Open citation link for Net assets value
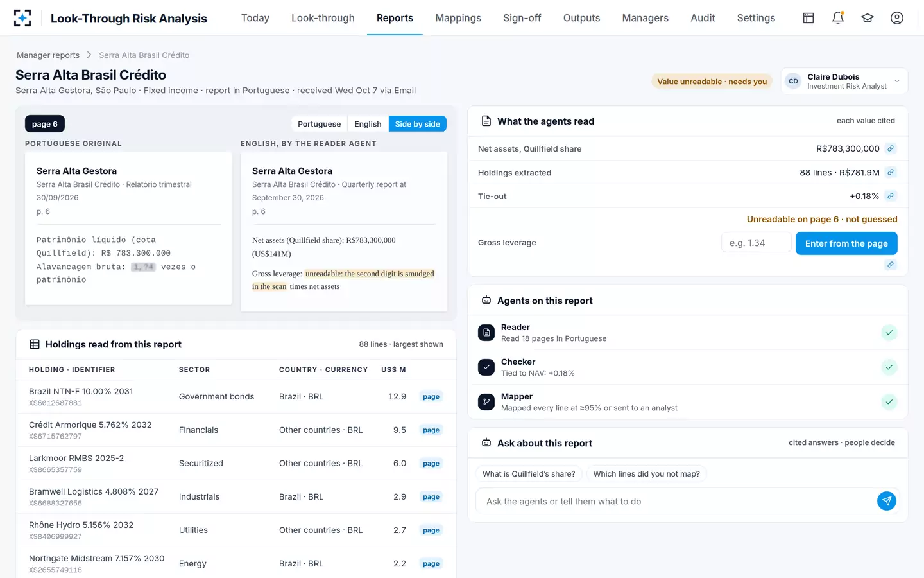Viewport: 924px width, 578px height. (891, 148)
